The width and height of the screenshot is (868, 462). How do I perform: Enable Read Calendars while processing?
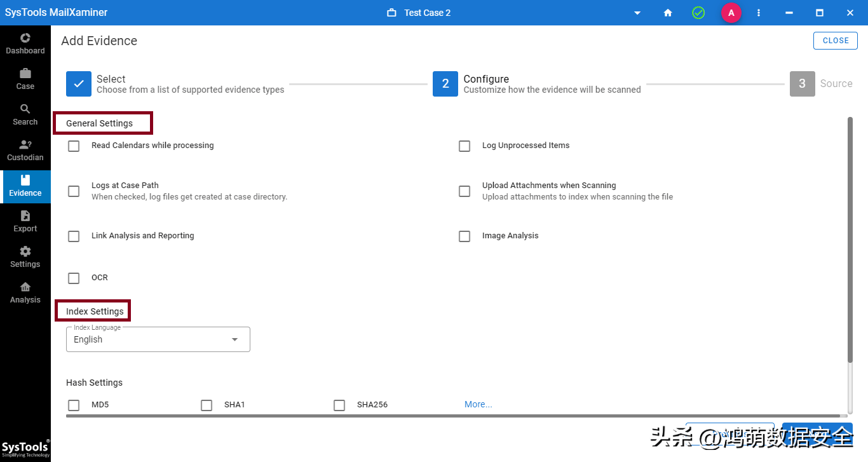74,146
